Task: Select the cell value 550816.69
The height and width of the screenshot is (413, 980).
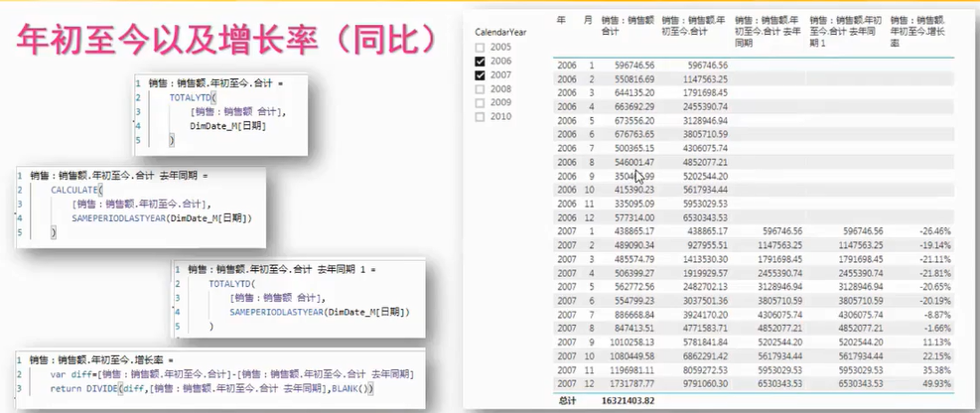Action: [x=633, y=79]
